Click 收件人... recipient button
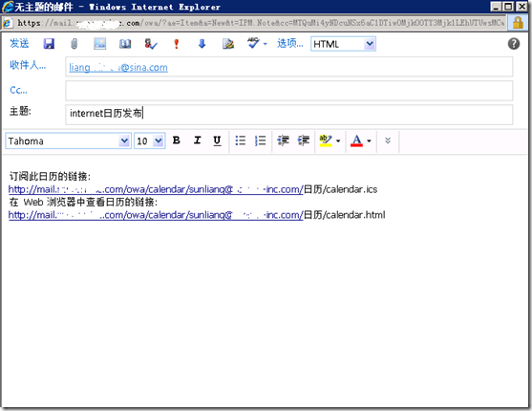 point(28,65)
